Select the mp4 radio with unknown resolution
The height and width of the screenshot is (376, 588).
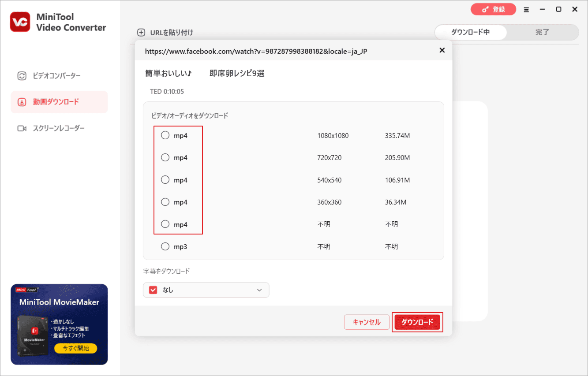pos(165,224)
